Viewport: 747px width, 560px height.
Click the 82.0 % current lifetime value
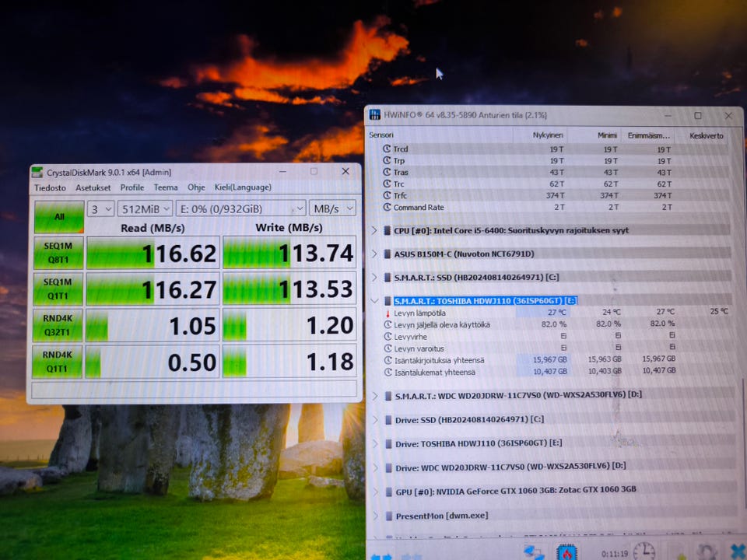point(554,324)
